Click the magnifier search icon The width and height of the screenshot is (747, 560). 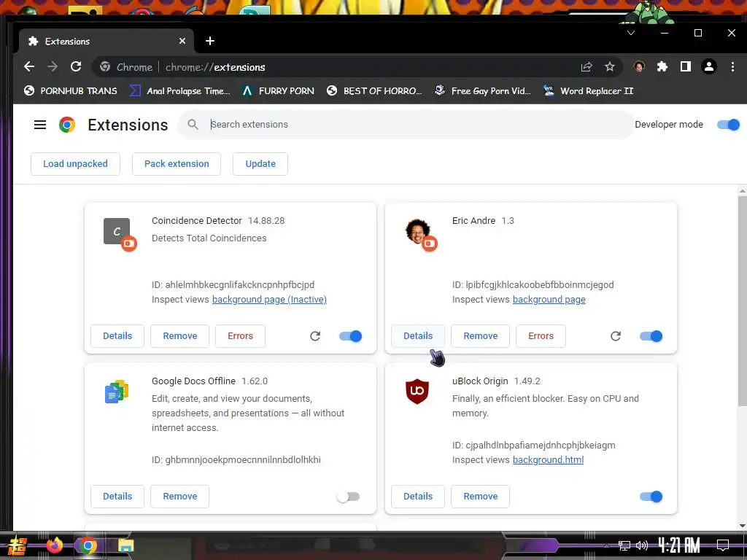click(x=193, y=124)
